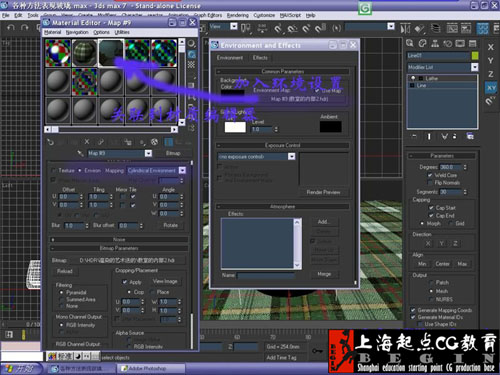Screen dimensions: 500x375
Task: Click the Environment Map slot button
Action: (x=299, y=99)
